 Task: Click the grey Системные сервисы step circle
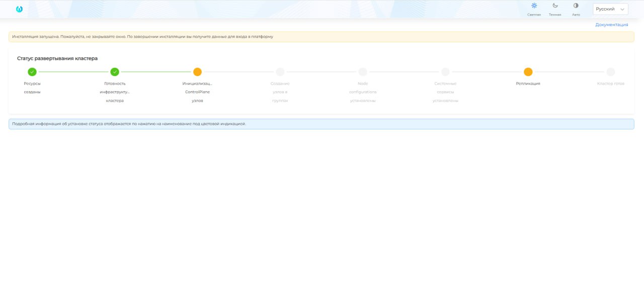445,72
